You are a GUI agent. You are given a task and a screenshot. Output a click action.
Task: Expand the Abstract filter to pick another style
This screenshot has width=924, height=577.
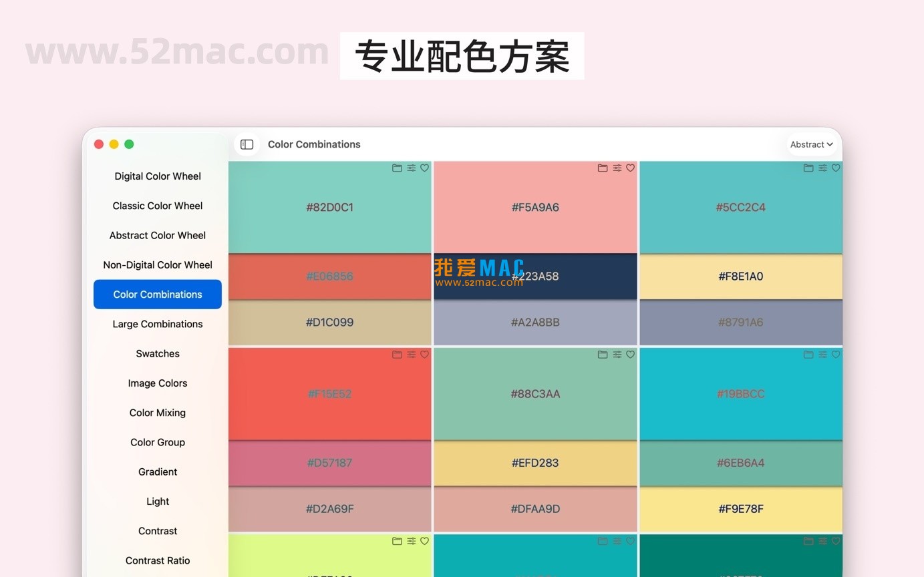tap(810, 144)
